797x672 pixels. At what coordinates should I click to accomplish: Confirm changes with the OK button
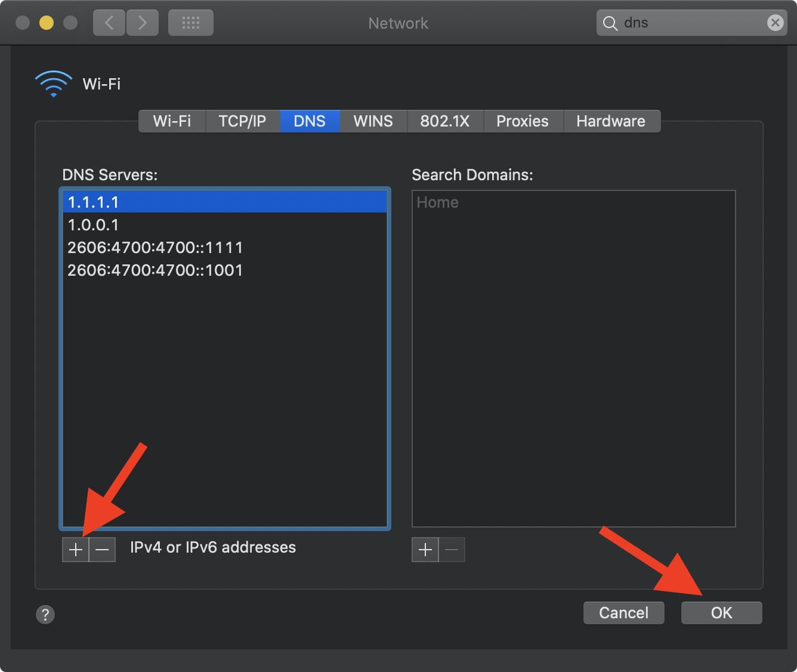(x=721, y=612)
